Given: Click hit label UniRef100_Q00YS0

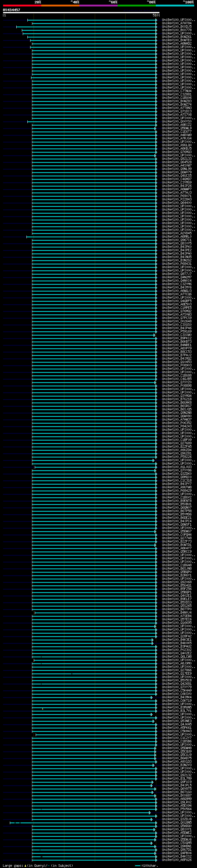Looking at the screenshot, I should 176,121.
